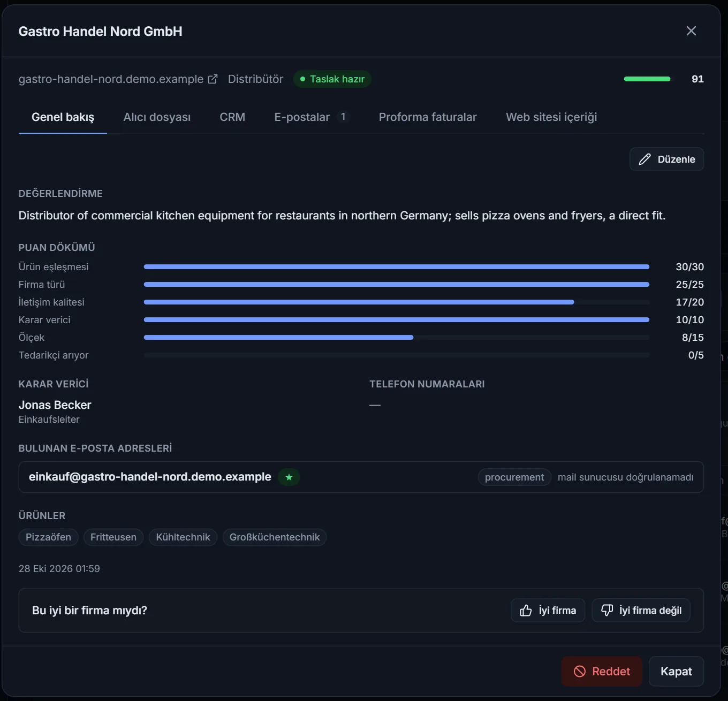Show the Web sitesi içeriği tab
Image resolution: width=728 pixels, height=701 pixels.
[551, 117]
